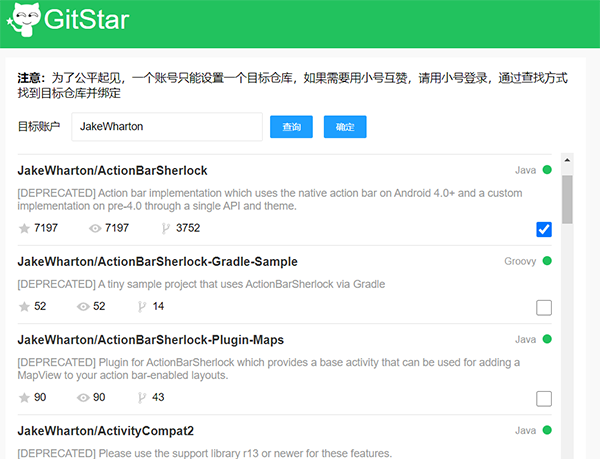Viewport: 600px width, 459px height.
Task: Click eye watch icon showing 52
Action: 83,306
